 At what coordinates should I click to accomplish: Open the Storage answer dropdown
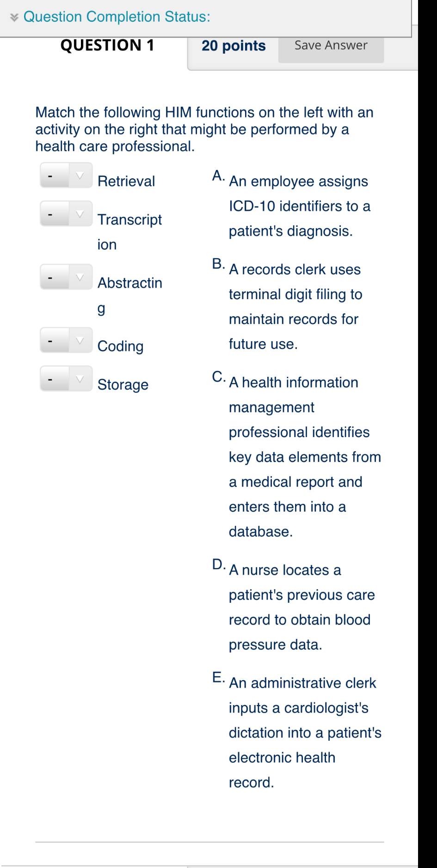tap(66, 379)
